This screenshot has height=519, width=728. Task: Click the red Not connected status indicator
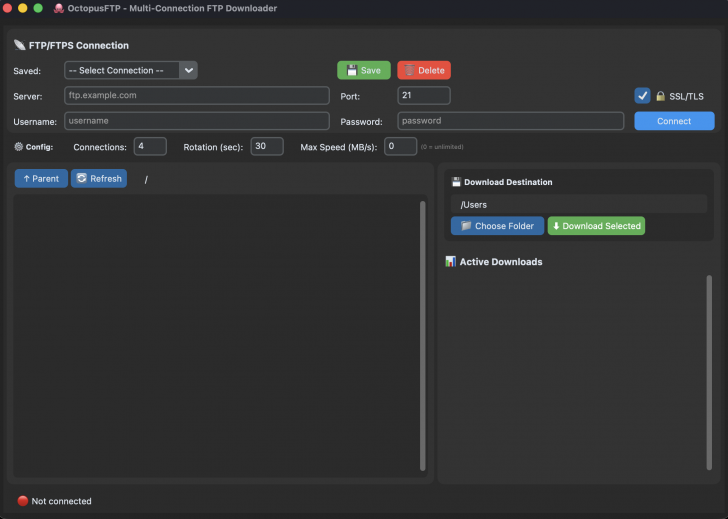click(x=23, y=501)
